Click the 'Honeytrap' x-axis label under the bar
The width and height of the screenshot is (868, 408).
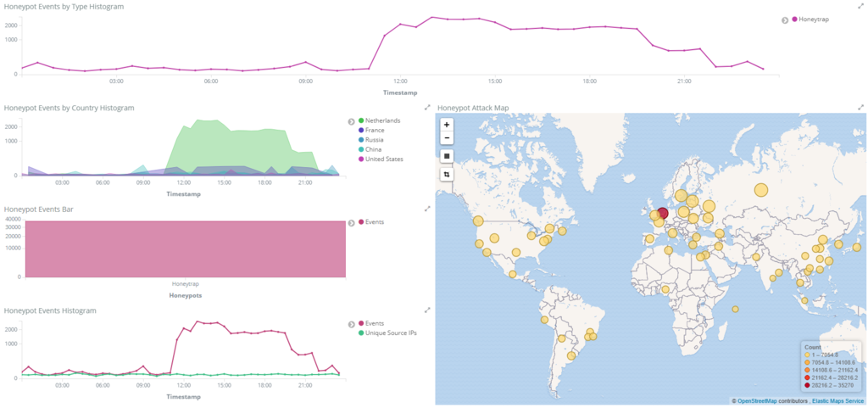tap(186, 284)
